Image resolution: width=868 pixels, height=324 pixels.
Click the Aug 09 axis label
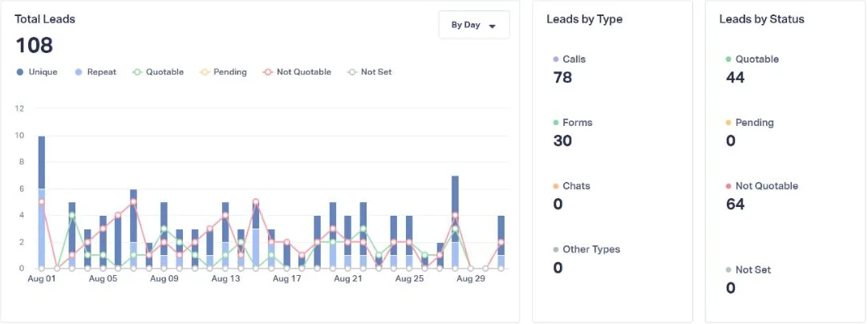click(164, 278)
